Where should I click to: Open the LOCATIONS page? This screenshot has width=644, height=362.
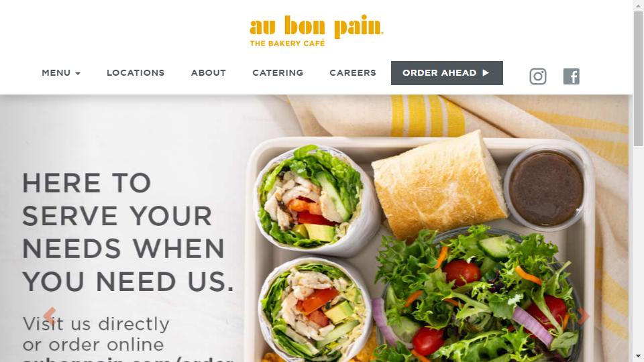point(136,72)
